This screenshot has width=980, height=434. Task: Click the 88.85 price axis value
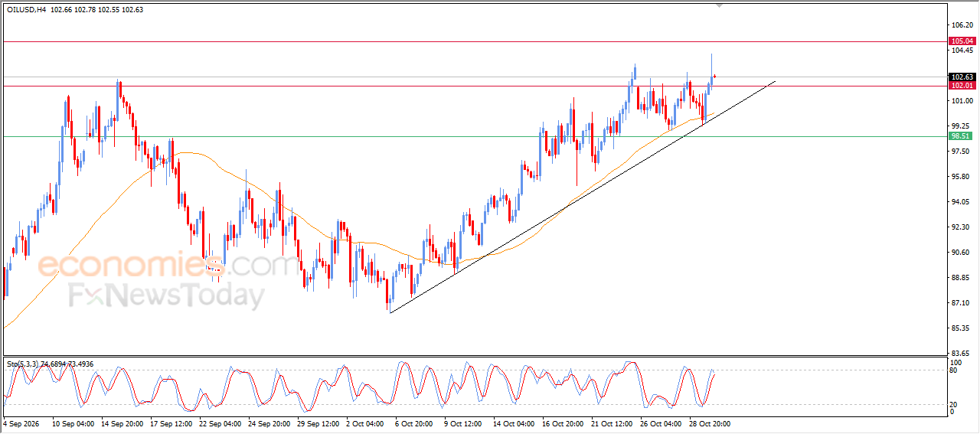pos(962,278)
